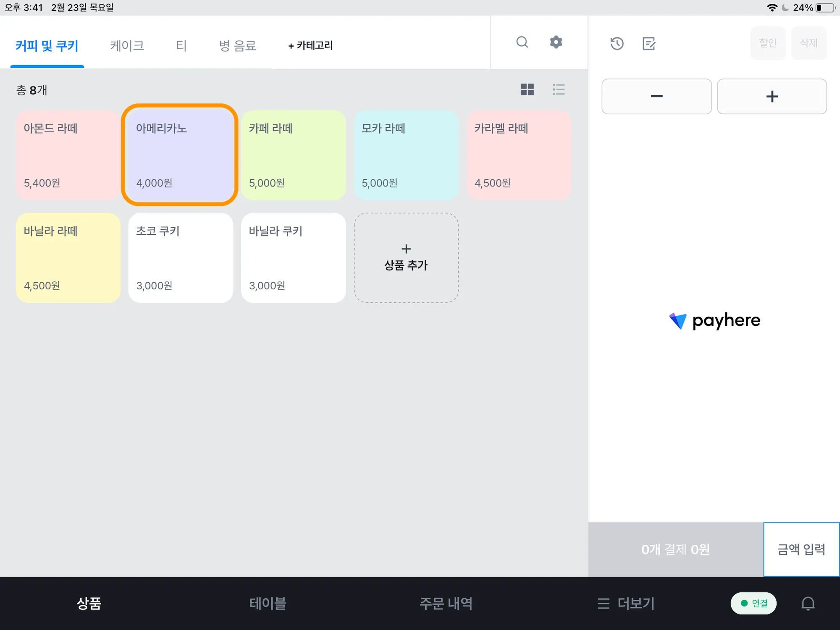Add a new category with + 카테고리
The image size is (840, 630).
310,45
